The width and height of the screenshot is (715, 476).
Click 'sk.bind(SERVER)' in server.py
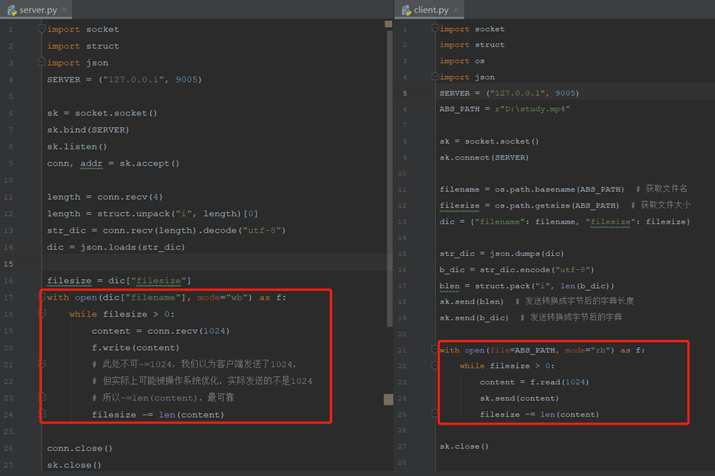(x=88, y=130)
